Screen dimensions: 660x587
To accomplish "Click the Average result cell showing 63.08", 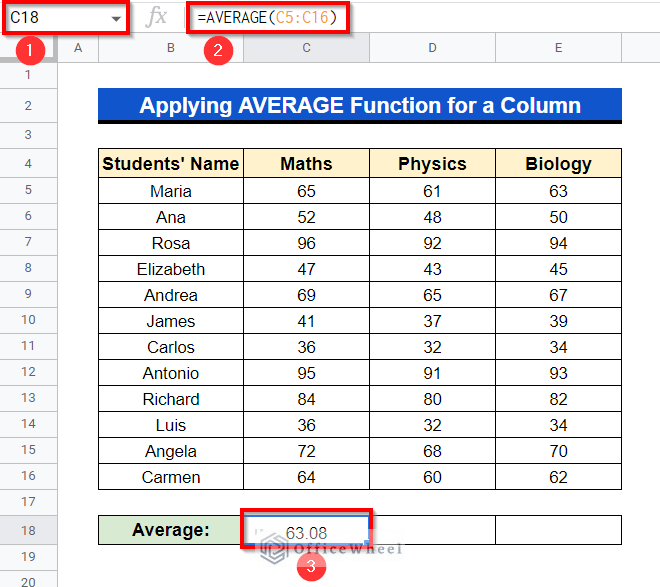I will (x=306, y=531).
